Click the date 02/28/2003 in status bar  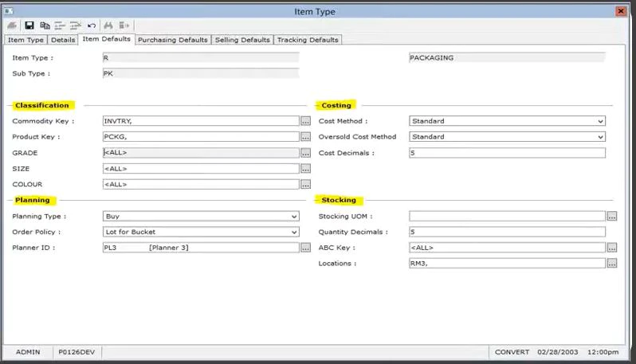click(x=558, y=352)
